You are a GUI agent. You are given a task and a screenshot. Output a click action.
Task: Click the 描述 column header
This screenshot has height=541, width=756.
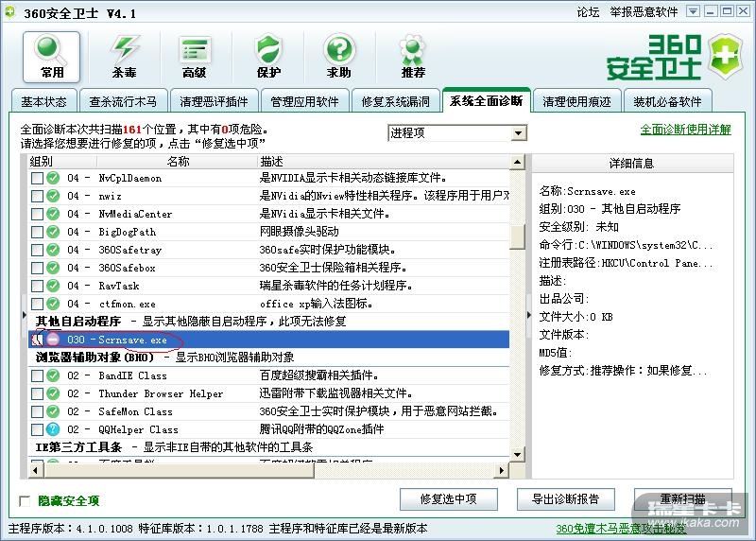click(384, 162)
